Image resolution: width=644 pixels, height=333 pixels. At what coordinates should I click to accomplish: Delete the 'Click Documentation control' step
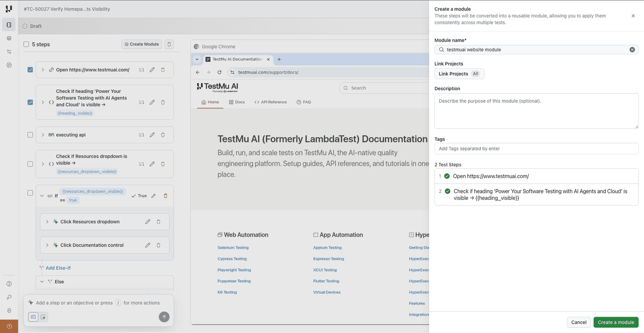[159, 245]
